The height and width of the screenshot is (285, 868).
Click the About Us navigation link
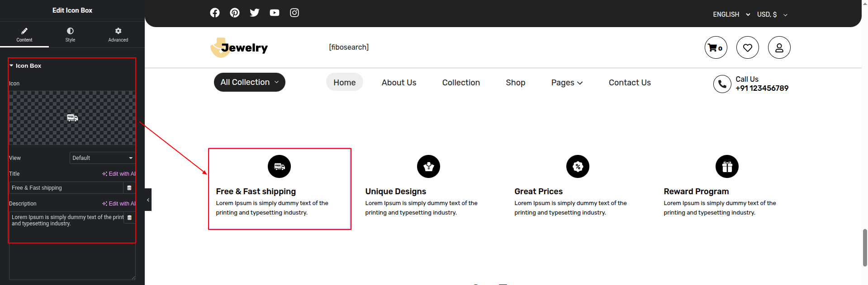click(x=398, y=83)
